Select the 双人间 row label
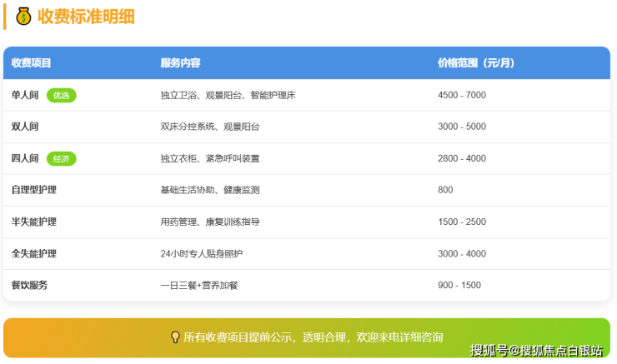The height and width of the screenshot is (364, 617). tap(25, 127)
